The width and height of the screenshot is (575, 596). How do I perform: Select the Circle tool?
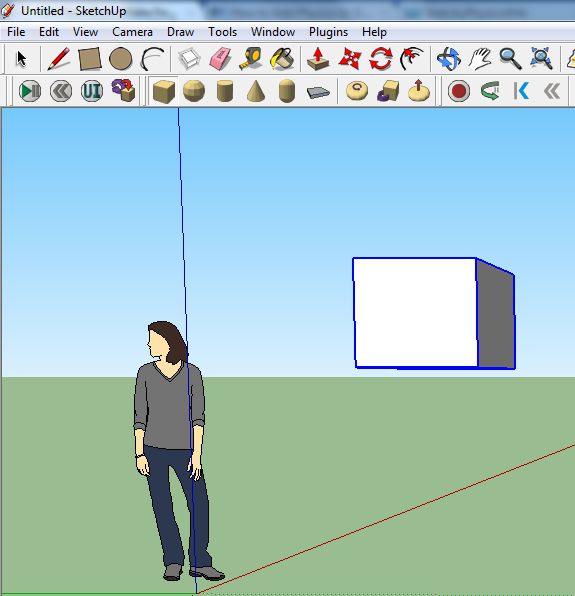click(120, 59)
